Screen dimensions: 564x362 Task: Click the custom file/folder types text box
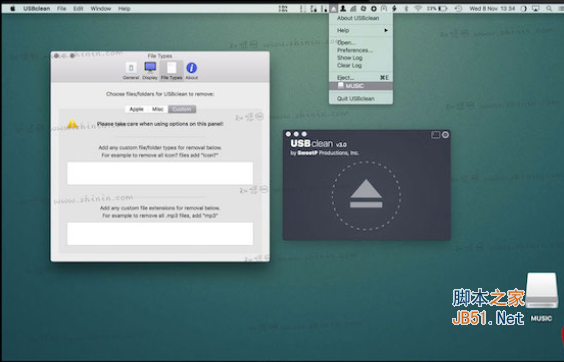(160, 173)
